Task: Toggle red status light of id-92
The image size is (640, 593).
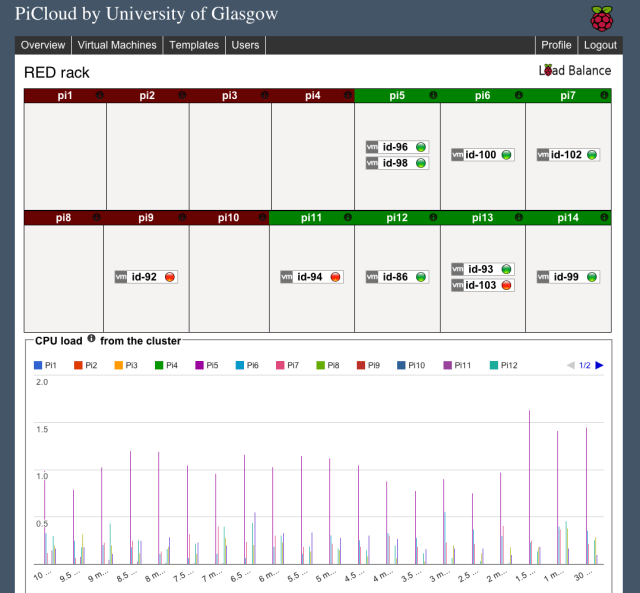Action: point(170,277)
